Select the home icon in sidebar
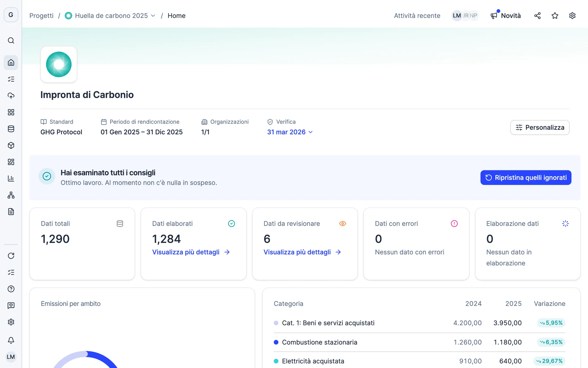The image size is (588, 368). [x=11, y=62]
